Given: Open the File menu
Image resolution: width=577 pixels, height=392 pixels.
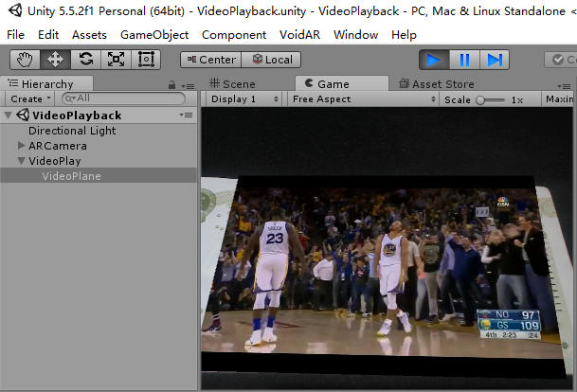Looking at the screenshot, I should [15, 35].
